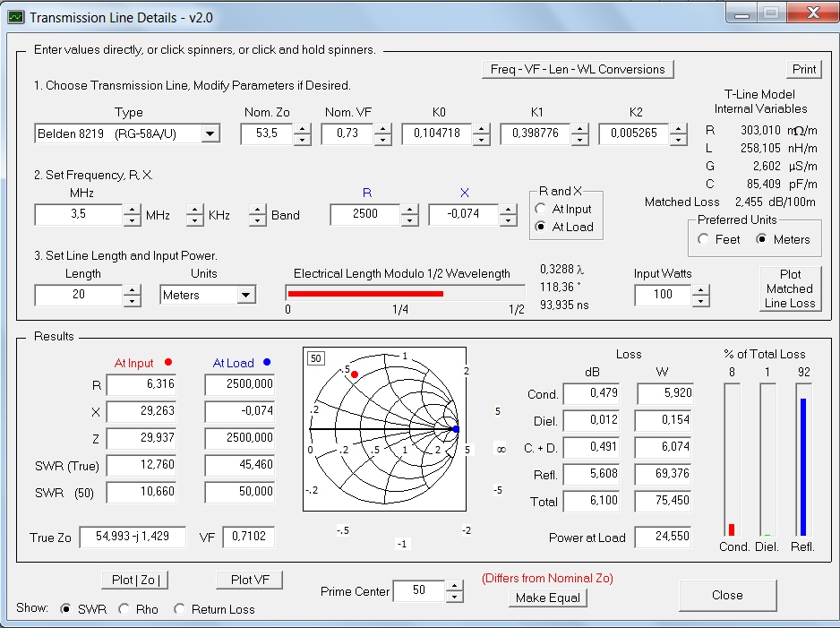Click the Length input field
This screenshot has width=840, height=628.
tap(79, 295)
